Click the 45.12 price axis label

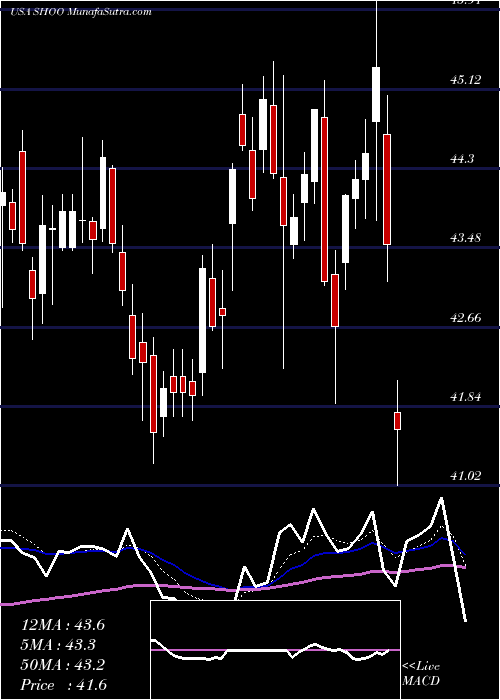click(x=466, y=80)
